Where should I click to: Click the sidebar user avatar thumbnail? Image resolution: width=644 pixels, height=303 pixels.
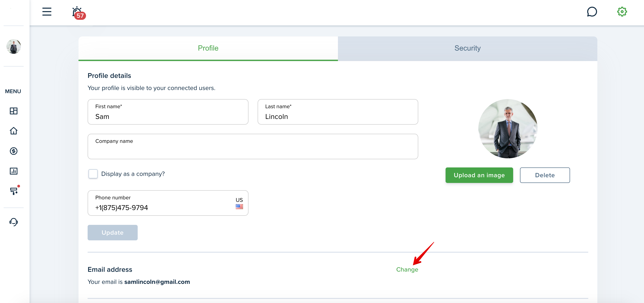click(13, 46)
